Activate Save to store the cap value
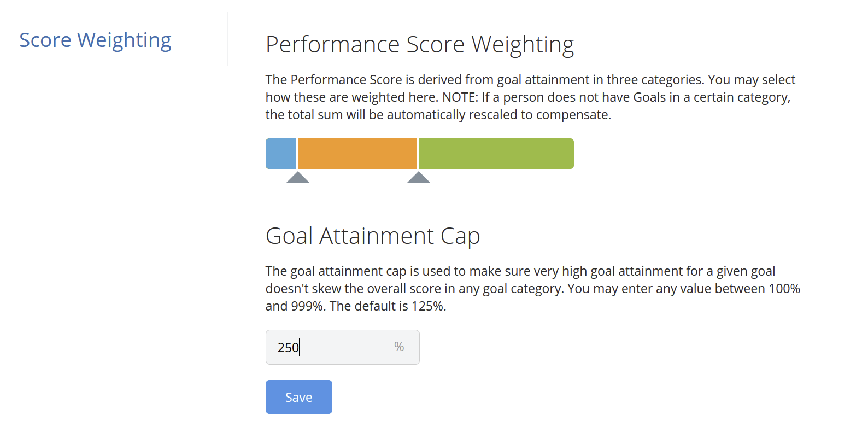 click(x=298, y=396)
